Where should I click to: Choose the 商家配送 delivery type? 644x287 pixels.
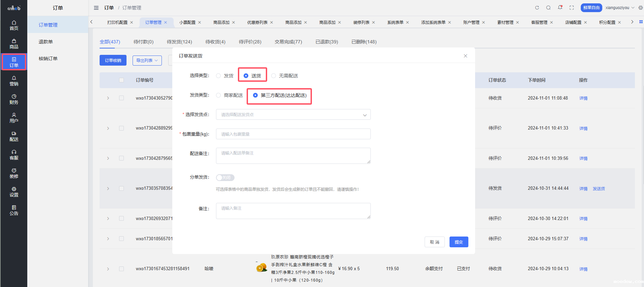click(x=219, y=95)
